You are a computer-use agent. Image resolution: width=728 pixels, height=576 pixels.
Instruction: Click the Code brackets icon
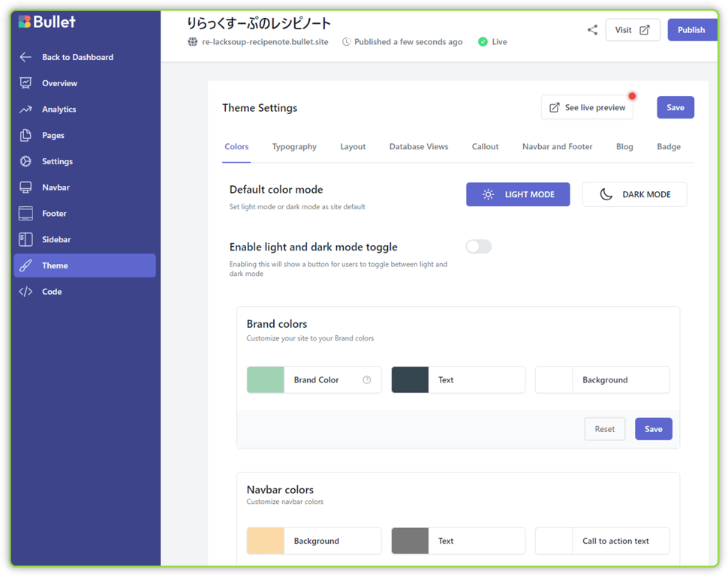pos(26,292)
